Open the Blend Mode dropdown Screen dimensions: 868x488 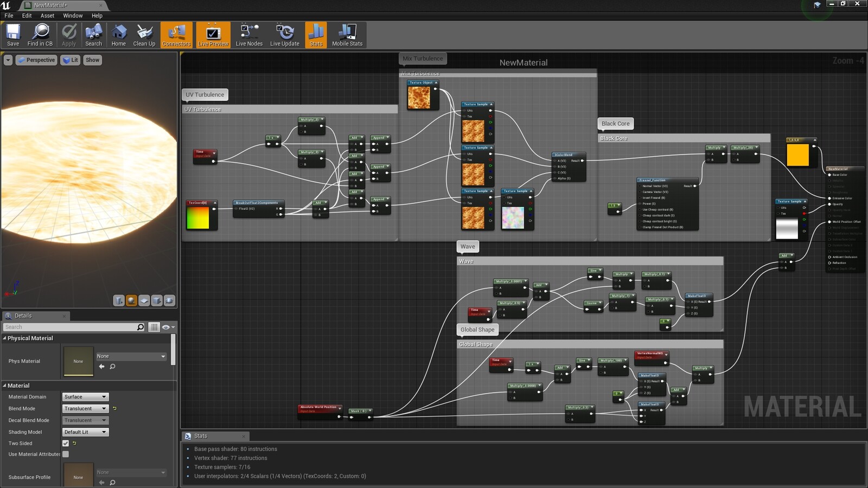(x=85, y=409)
